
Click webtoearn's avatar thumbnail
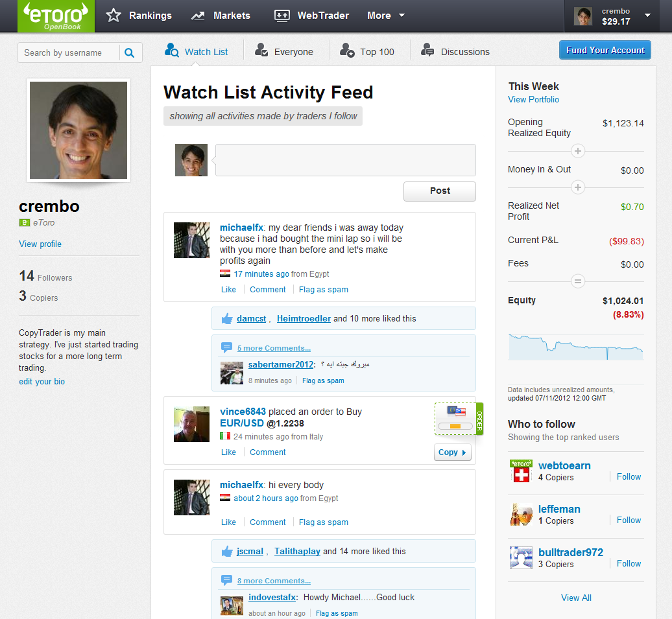tap(521, 471)
